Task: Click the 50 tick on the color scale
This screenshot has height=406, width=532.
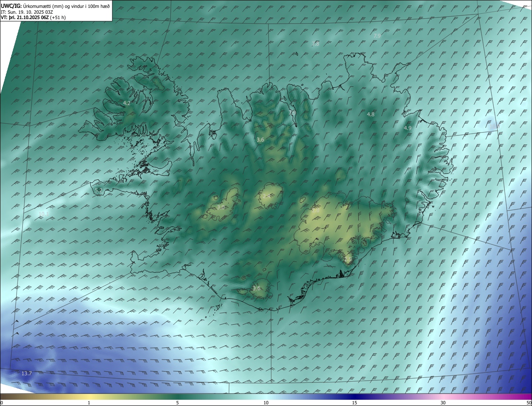Action: point(529,403)
